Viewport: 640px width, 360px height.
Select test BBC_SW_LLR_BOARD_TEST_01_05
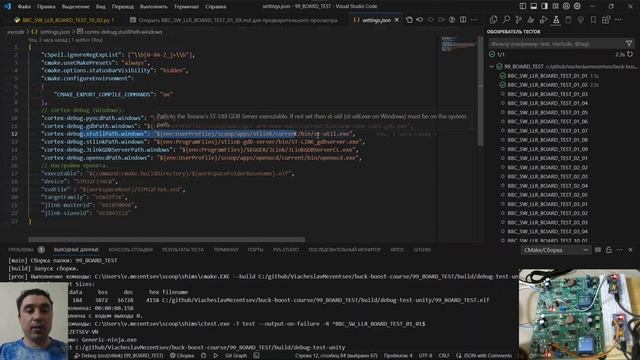pos(547,112)
